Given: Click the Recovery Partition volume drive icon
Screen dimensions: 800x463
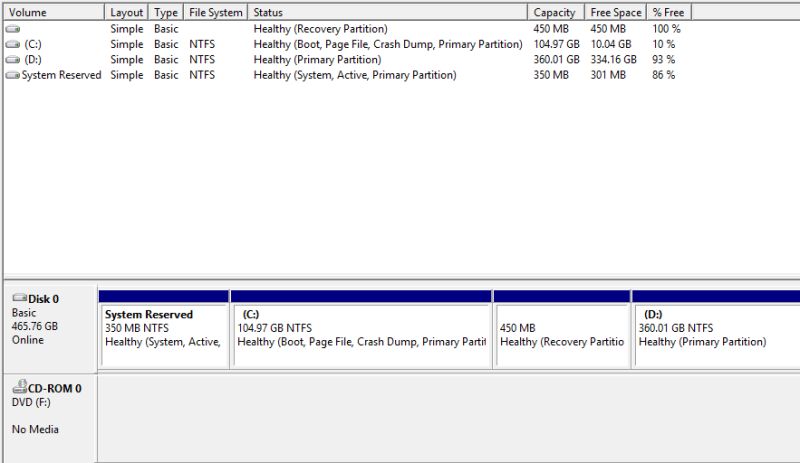Looking at the screenshot, I should [x=13, y=29].
